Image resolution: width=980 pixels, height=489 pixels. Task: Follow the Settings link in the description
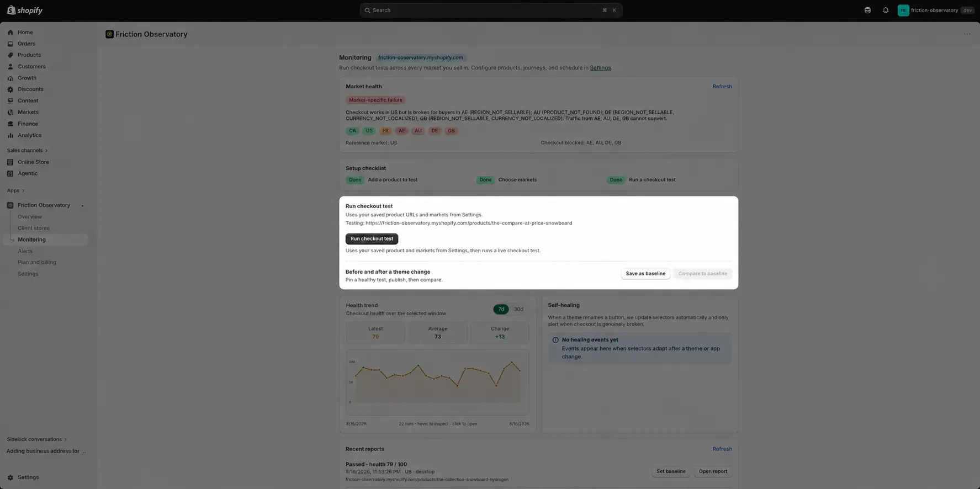coord(600,68)
